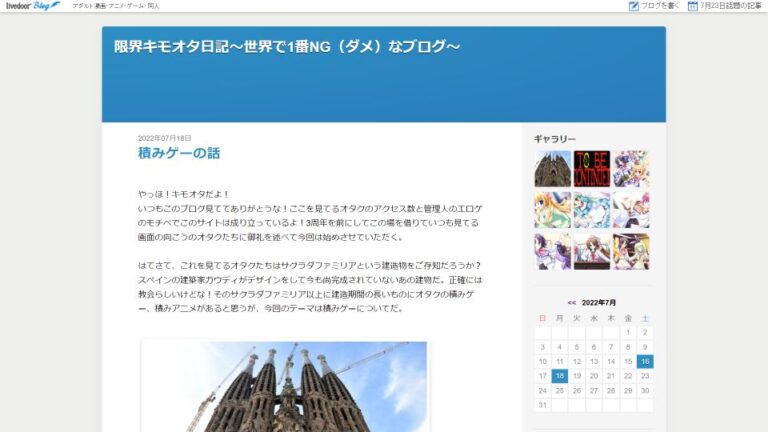The image size is (768, 432).
Task: Open the bottom-right gallery thumbnail
Action: 631,251
